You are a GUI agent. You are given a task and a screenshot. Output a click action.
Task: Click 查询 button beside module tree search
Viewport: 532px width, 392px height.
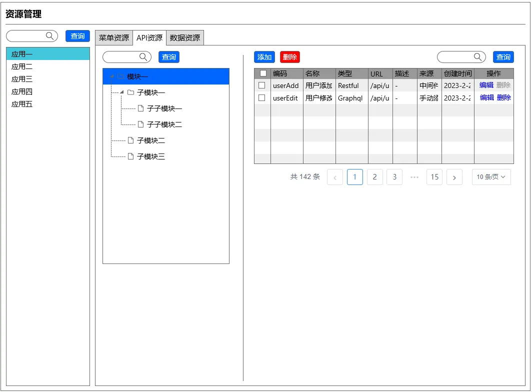[x=168, y=57]
